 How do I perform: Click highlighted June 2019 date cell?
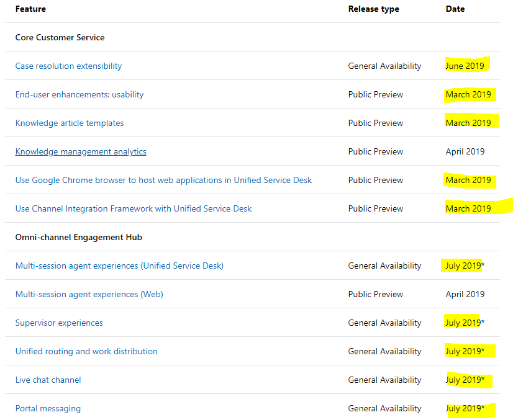(x=465, y=66)
